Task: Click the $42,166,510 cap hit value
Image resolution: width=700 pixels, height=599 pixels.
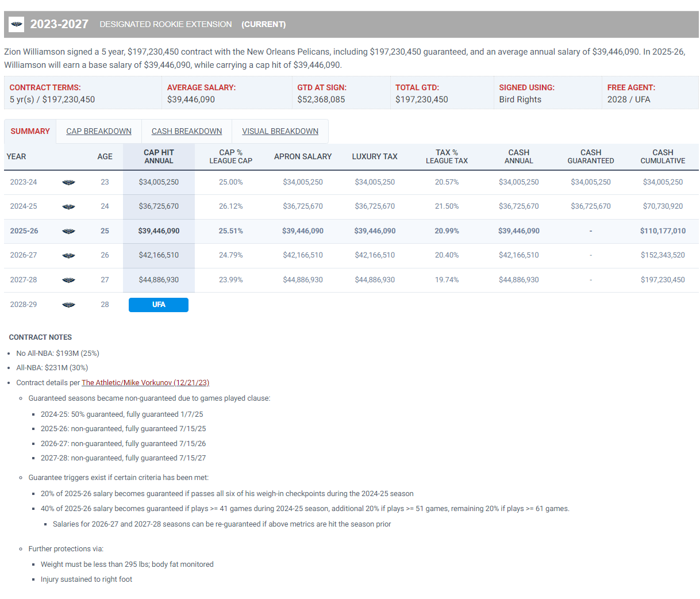Action: tap(159, 255)
